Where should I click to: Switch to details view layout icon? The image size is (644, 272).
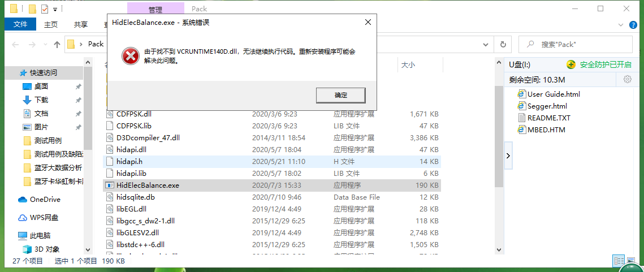pyautogui.click(x=619, y=261)
